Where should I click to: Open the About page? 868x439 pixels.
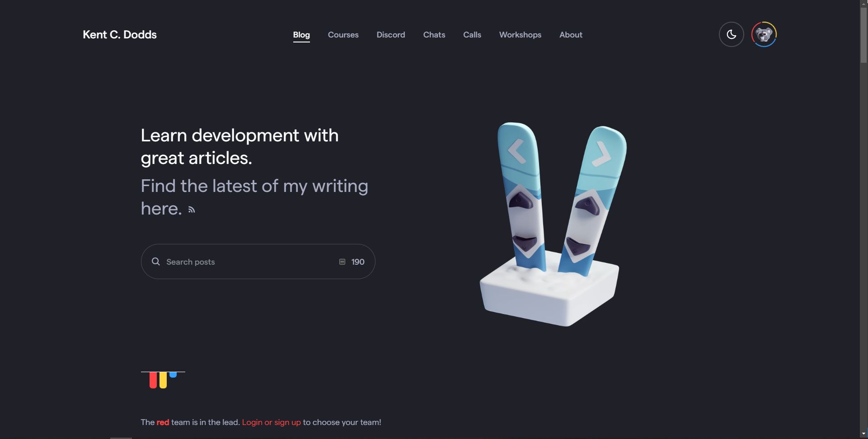[x=571, y=35]
